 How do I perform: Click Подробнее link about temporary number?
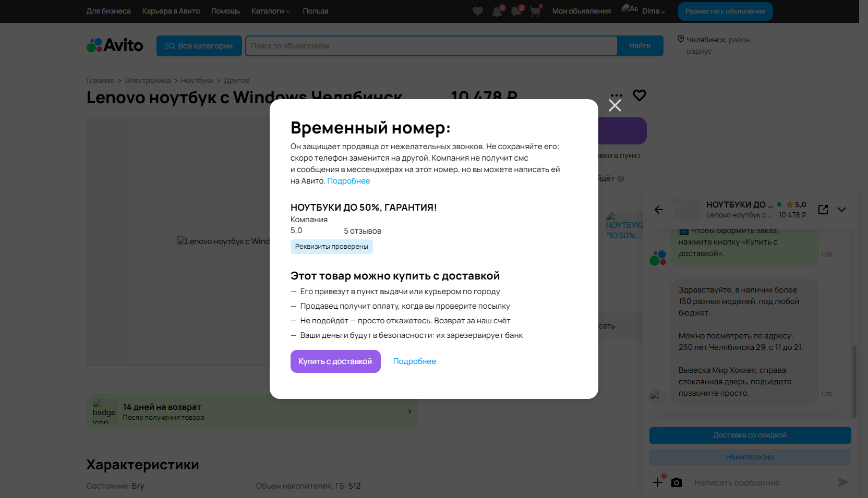point(348,181)
